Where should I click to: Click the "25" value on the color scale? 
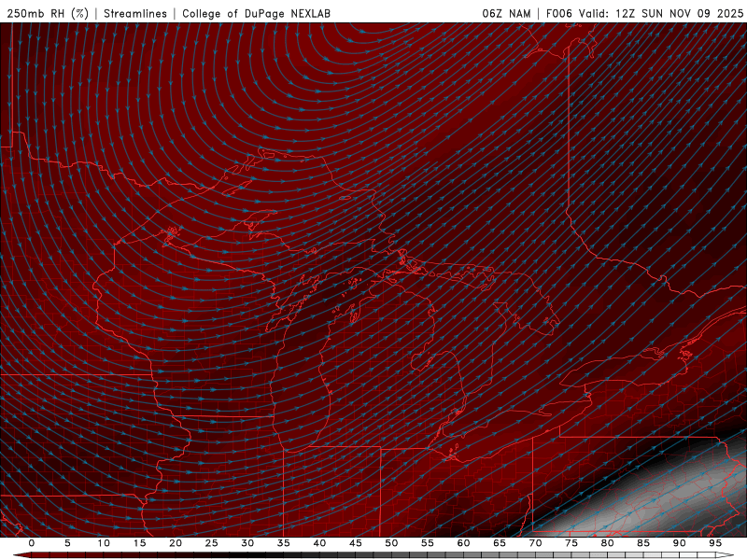click(x=212, y=543)
